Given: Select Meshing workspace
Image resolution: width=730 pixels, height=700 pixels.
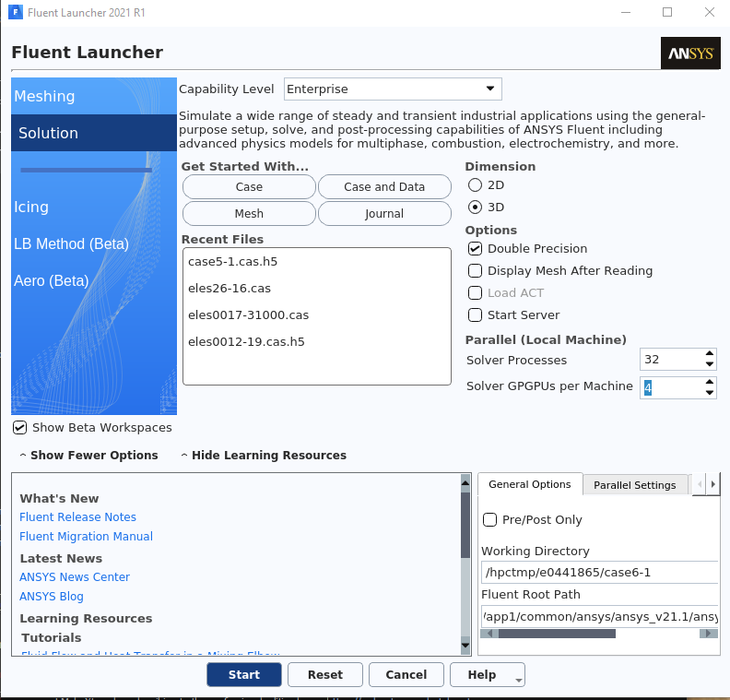Looking at the screenshot, I should click(94, 96).
